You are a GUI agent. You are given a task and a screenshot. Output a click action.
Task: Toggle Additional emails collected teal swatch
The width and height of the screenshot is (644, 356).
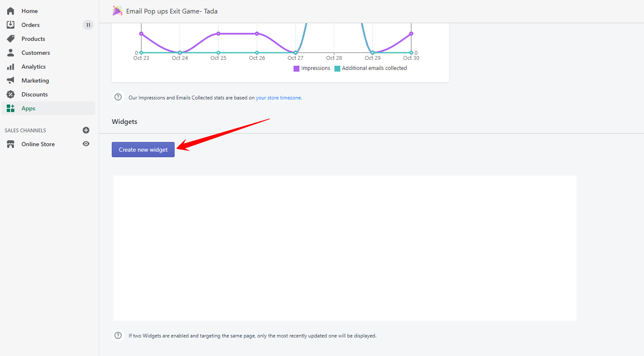point(337,69)
